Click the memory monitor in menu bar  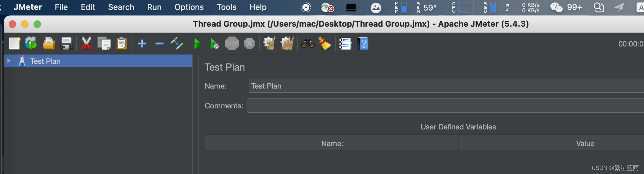[401, 7]
